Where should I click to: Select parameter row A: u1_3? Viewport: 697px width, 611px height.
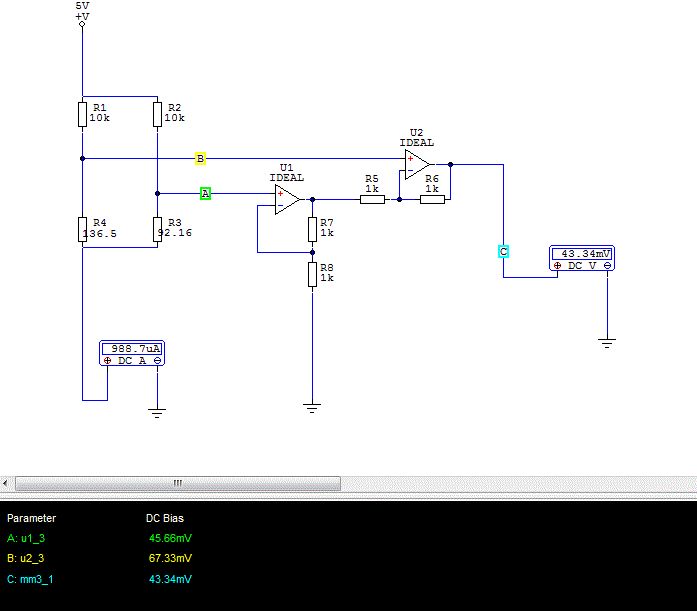point(100,538)
